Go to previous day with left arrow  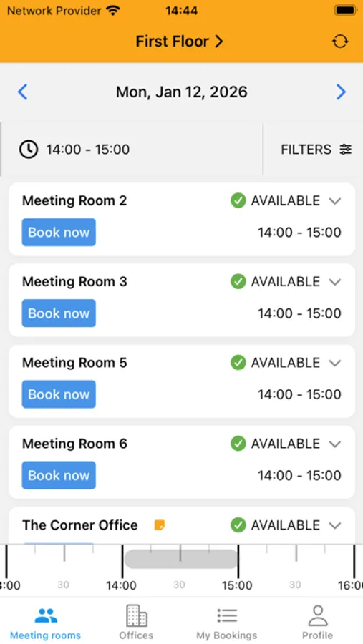(23, 92)
